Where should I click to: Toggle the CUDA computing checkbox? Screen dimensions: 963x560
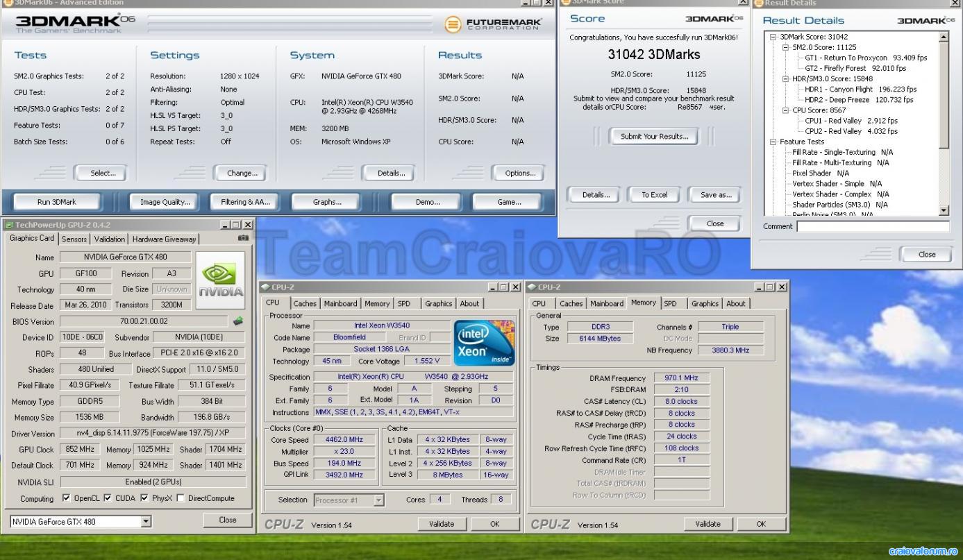click(108, 498)
